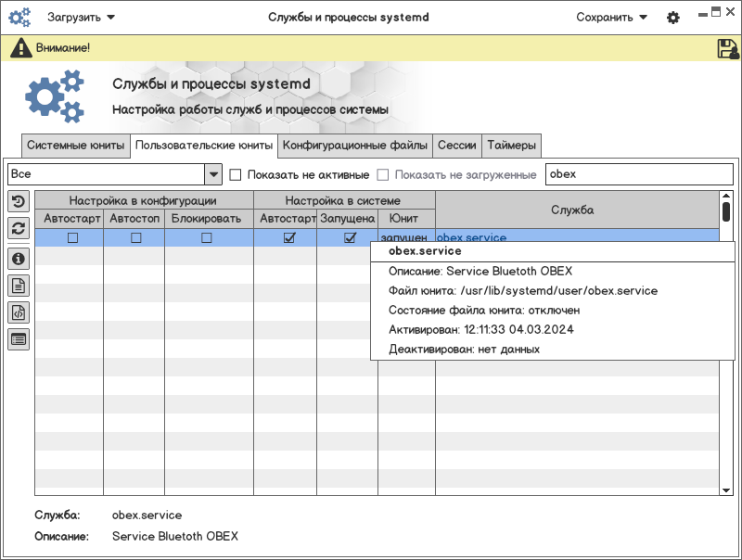
Task: Open the 'Таймеры' tab
Action: pyautogui.click(x=511, y=146)
